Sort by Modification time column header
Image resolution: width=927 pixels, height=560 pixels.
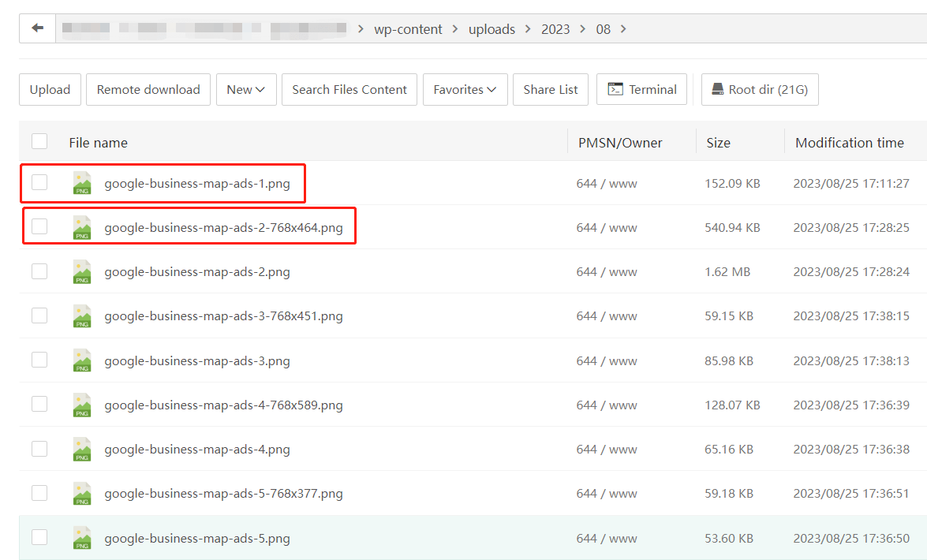tap(849, 143)
